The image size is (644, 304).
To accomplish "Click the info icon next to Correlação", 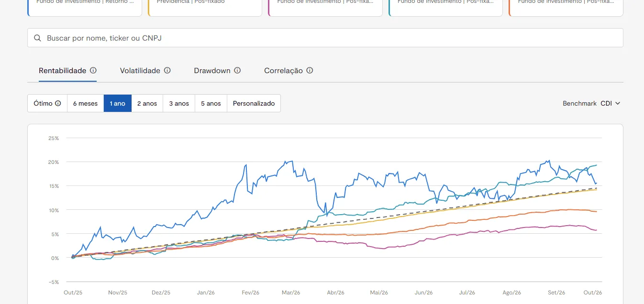I will [x=310, y=70].
